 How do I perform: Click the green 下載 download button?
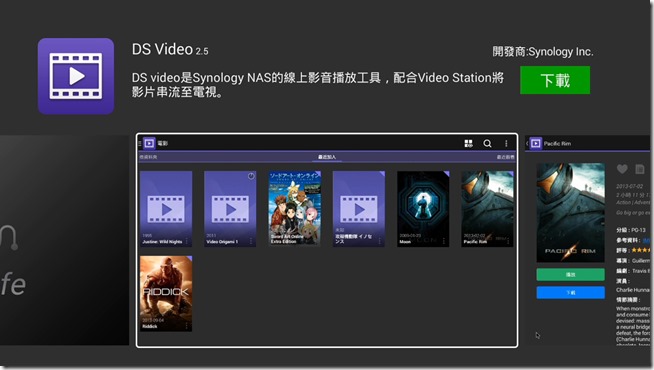point(555,80)
